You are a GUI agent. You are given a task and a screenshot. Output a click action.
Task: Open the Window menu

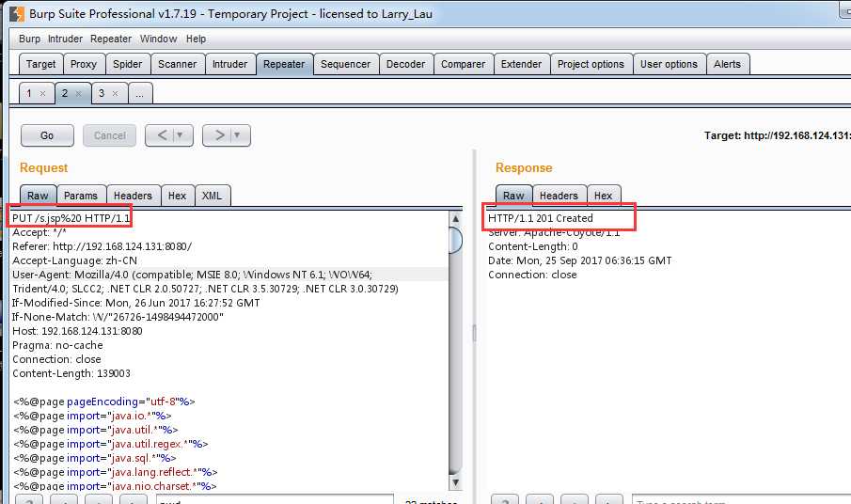(x=158, y=39)
